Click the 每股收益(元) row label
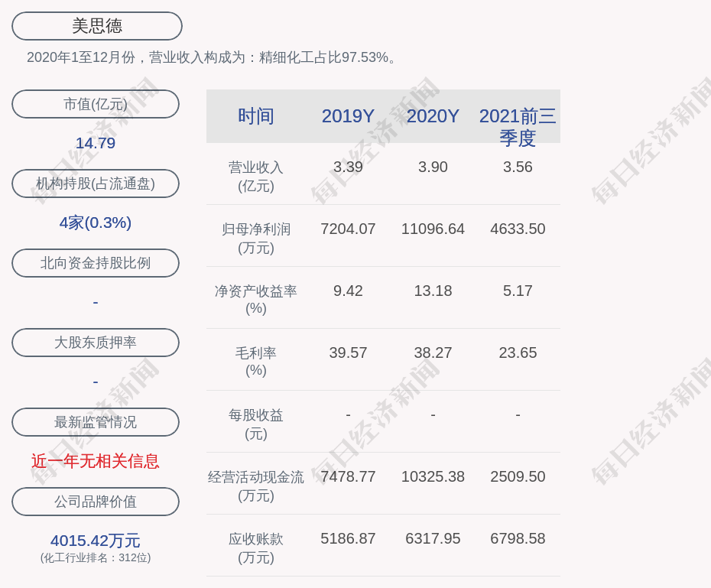The width and height of the screenshot is (711, 588). [x=256, y=424]
